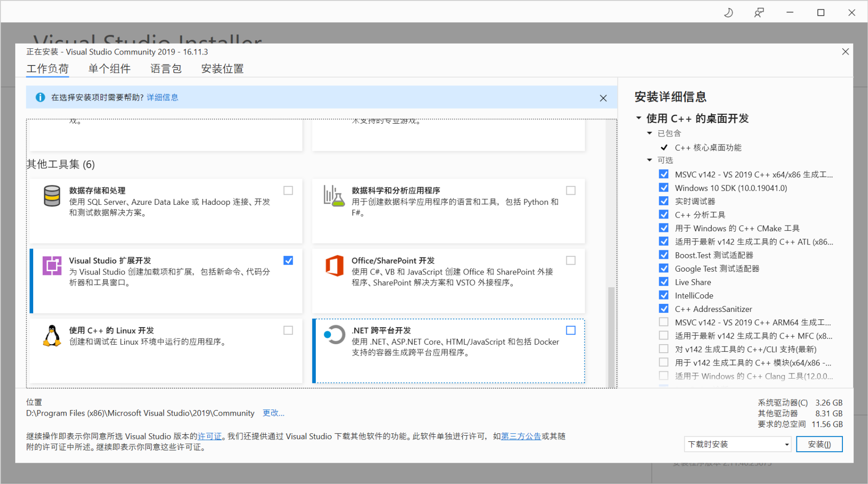Uncheck the Visual Studio 扩展开发 workload

(288, 260)
